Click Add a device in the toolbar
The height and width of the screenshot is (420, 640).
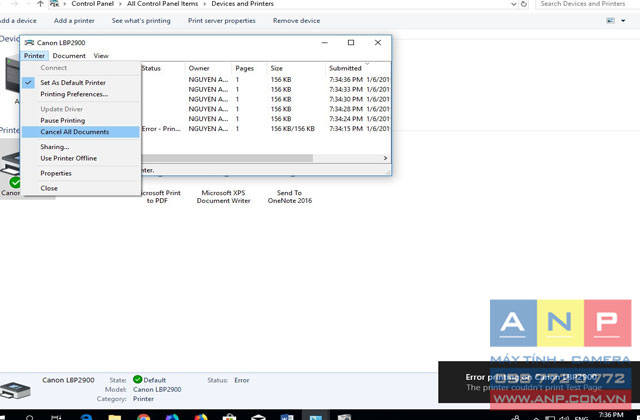pyautogui.click(x=18, y=20)
